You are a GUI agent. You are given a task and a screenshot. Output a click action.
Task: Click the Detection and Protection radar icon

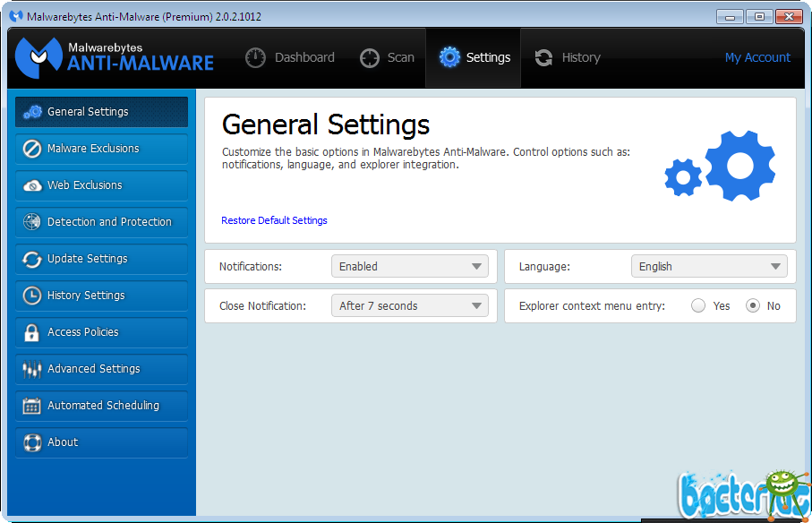click(32, 221)
